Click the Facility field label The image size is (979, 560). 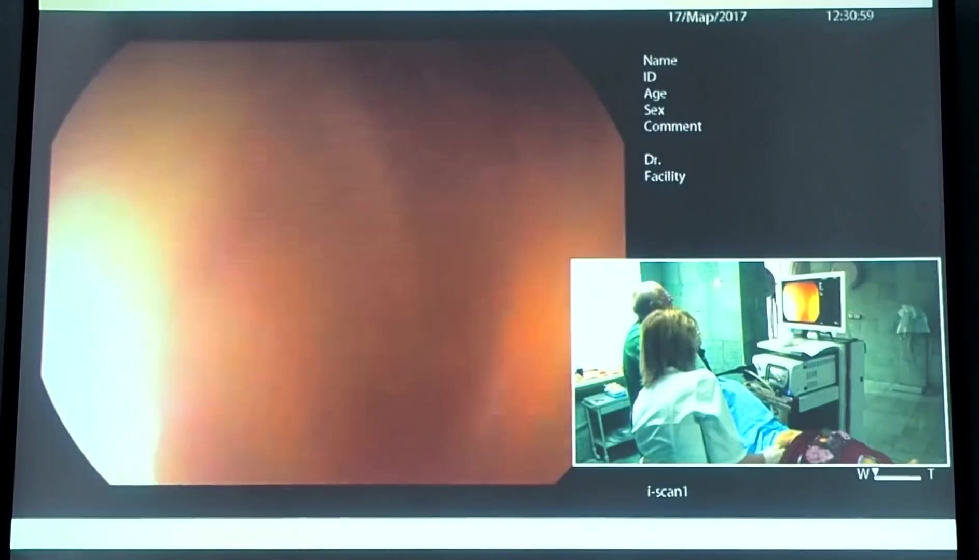pos(665,176)
